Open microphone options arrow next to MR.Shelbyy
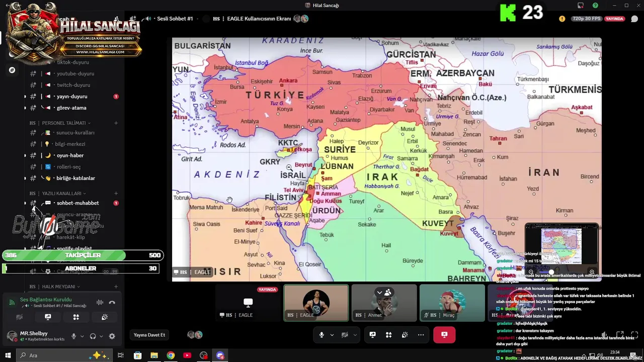 [82, 336]
